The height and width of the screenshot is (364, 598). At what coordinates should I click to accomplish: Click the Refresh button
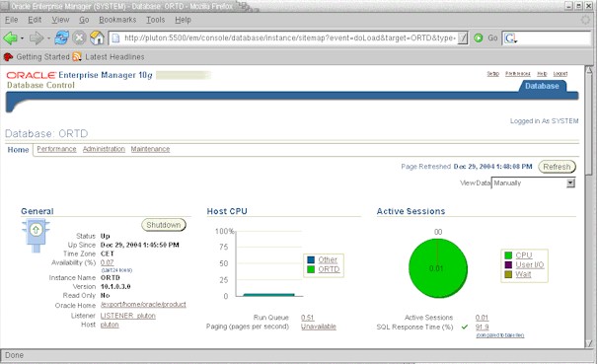coord(557,167)
